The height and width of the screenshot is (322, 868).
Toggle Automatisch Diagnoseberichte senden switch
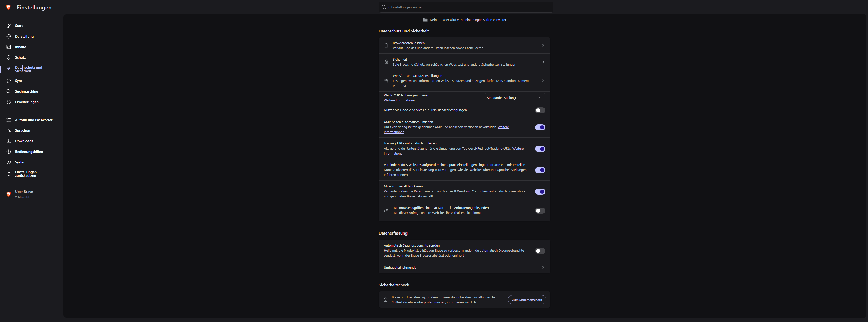540,251
